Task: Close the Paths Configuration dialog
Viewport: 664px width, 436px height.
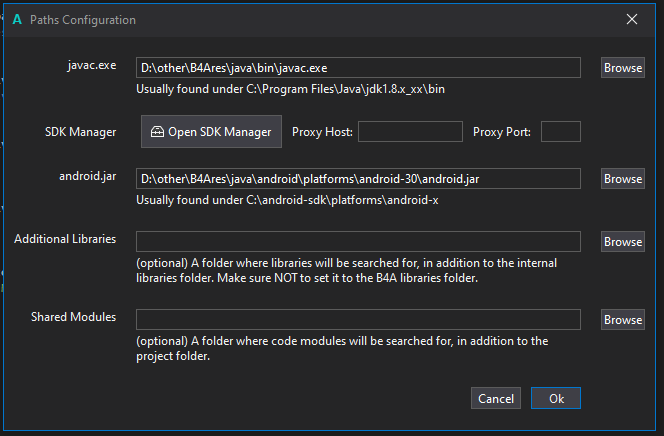Action: point(631,19)
